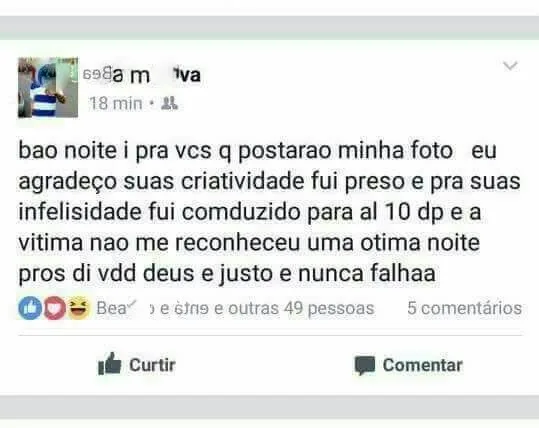Click post text line starting bao noite
The width and height of the screenshot is (539, 428).
click(257, 151)
